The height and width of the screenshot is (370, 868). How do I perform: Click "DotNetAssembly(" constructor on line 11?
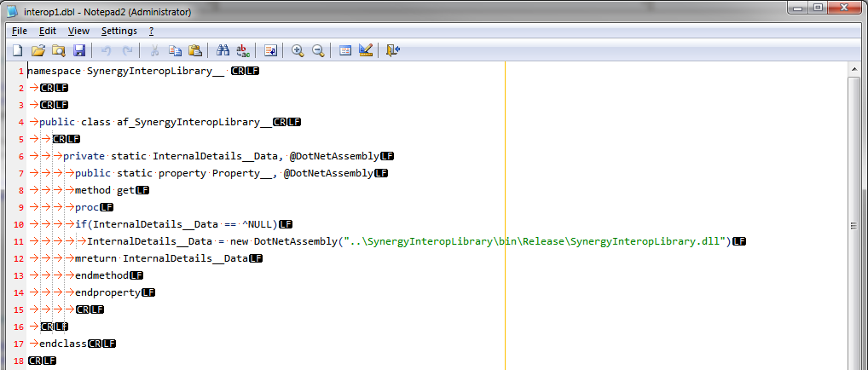coord(298,241)
